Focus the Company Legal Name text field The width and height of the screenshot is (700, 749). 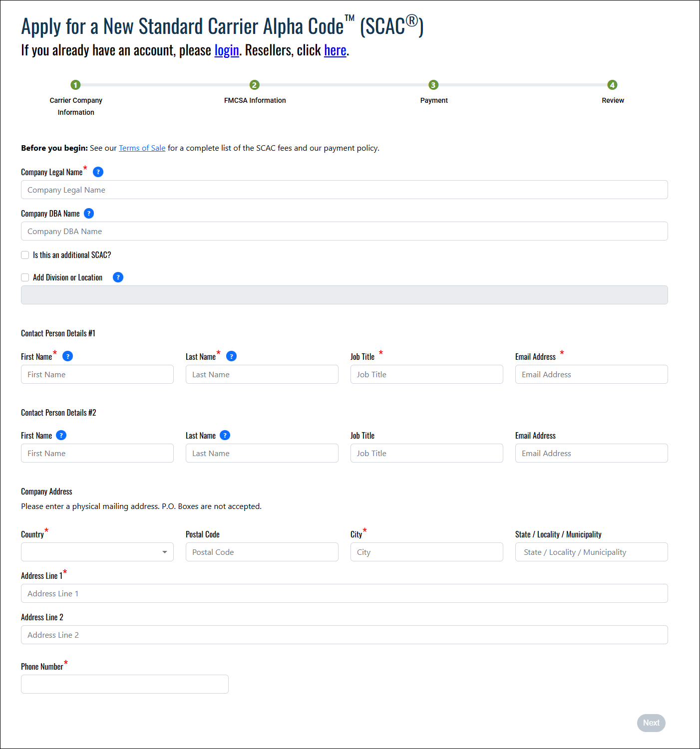click(345, 190)
